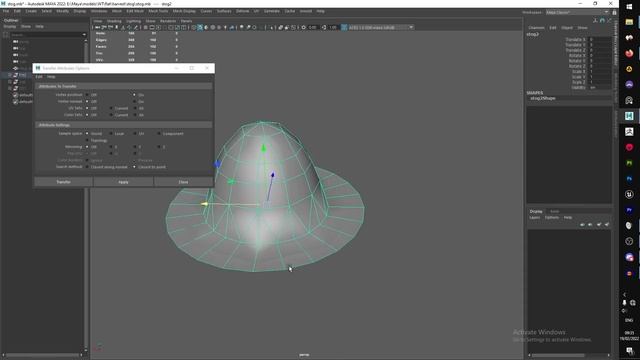This screenshot has width=640, height=360.
Task: Select Local sample space
Action: (111, 133)
